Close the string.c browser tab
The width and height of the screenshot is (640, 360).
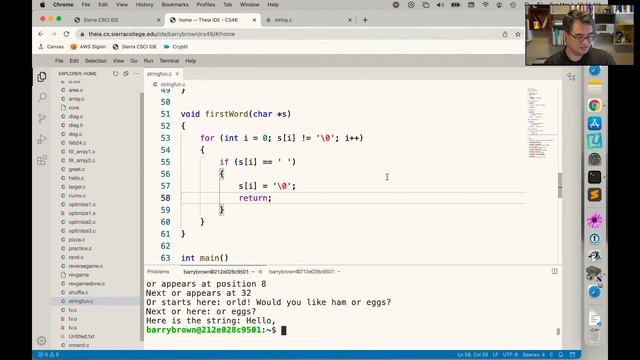(349, 20)
